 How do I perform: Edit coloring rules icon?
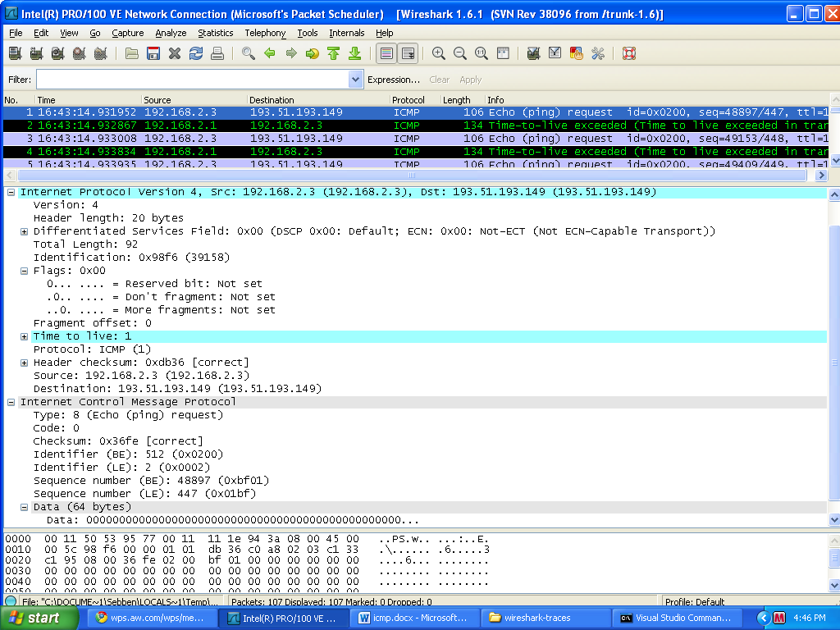[x=576, y=53]
